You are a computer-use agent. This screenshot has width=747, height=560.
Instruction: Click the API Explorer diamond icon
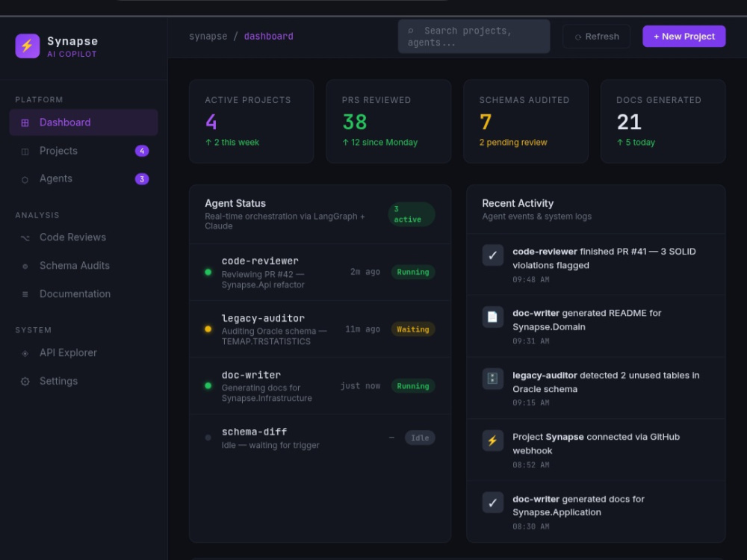click(x=25, y=353)
